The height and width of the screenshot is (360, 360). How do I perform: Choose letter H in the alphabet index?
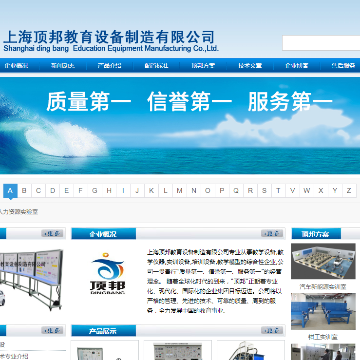(x=109, y=191)
